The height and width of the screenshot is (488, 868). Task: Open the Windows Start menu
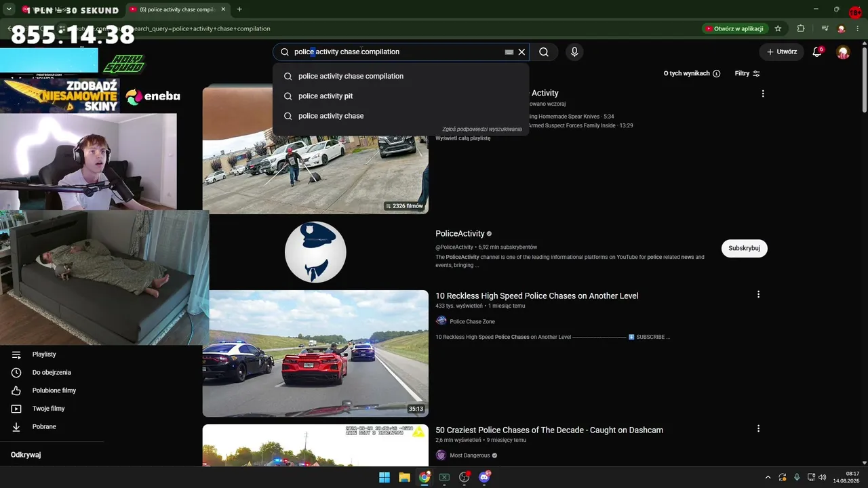[x=384, y=477]
